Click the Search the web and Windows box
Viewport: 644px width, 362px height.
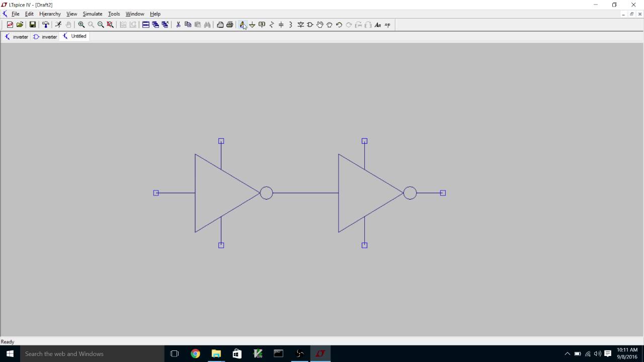tap(92, 354)
